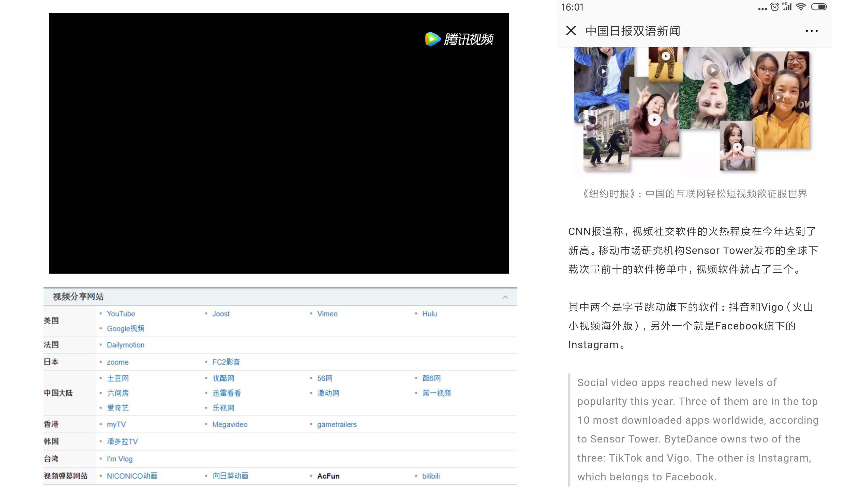Play the blue-costume girl video clip
This screenshot has height=488, width=868.
[603, 71]
